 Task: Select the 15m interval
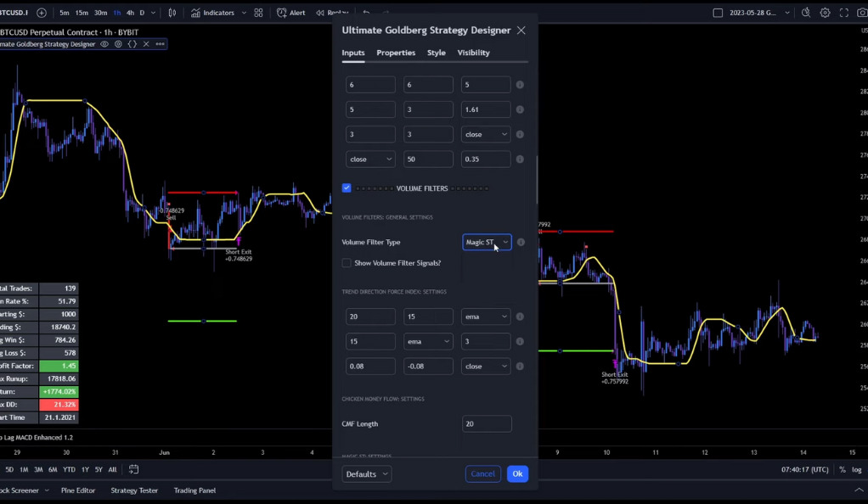point(82,12)
